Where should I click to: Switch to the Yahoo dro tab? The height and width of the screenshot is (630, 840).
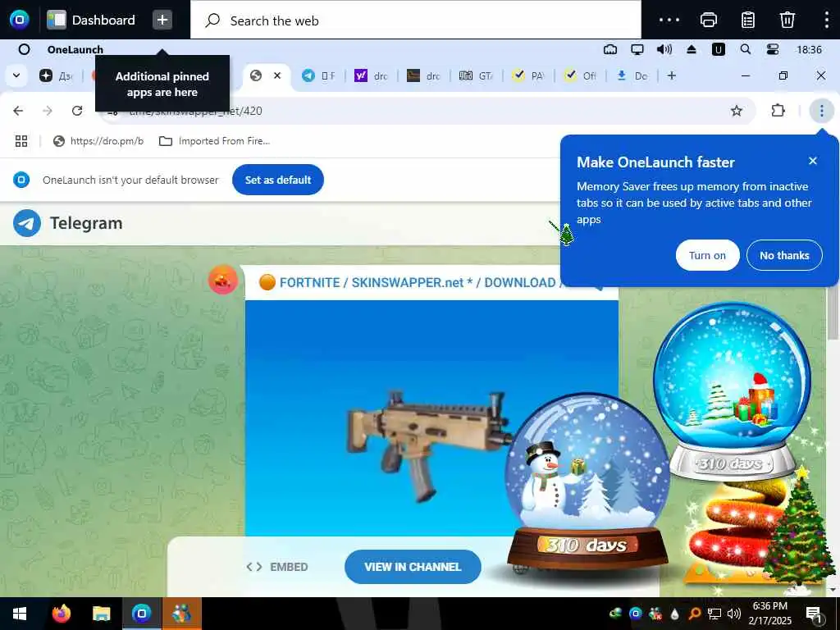coord(371,75)
